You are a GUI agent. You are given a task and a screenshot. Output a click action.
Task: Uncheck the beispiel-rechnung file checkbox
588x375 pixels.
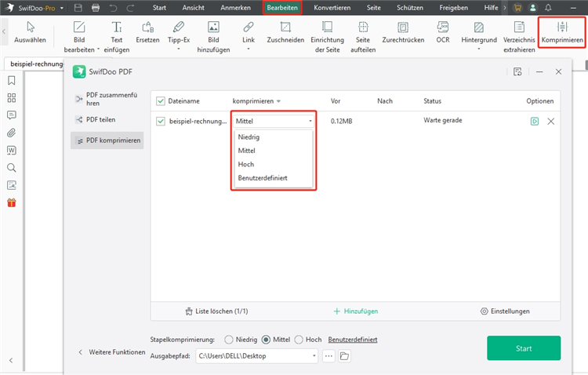coord(161,122)
